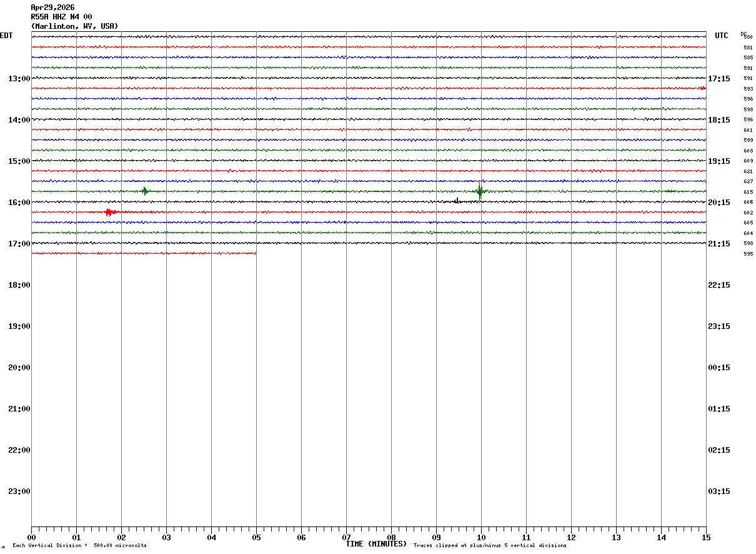Click the '18:00' EDT time label
This screenshot has width=756, height=554.
point(19,285)
